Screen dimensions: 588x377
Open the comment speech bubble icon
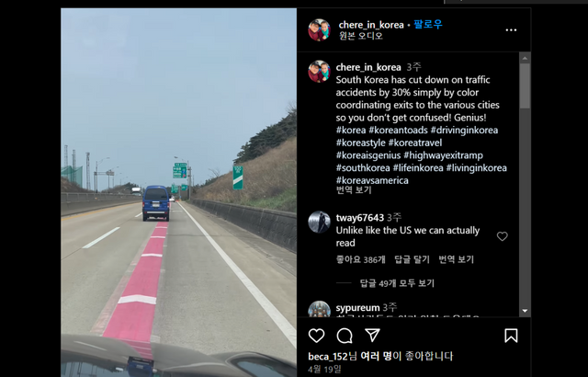345,336
